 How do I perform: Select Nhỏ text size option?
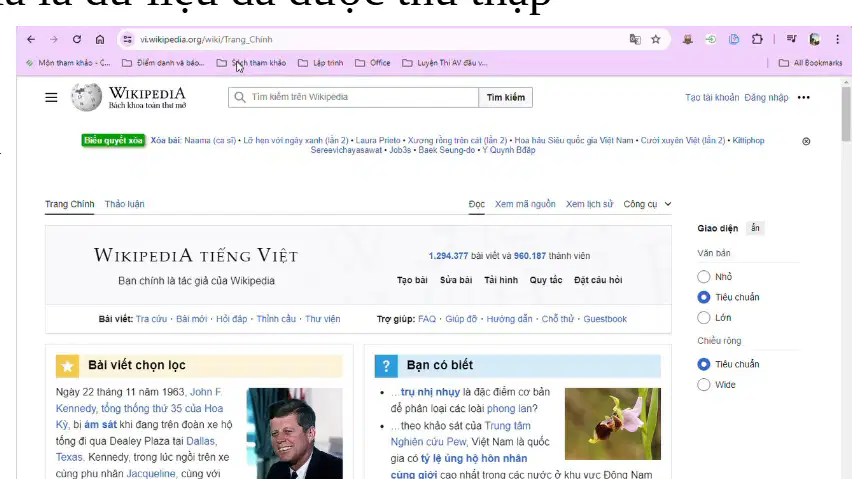(703, 277)
